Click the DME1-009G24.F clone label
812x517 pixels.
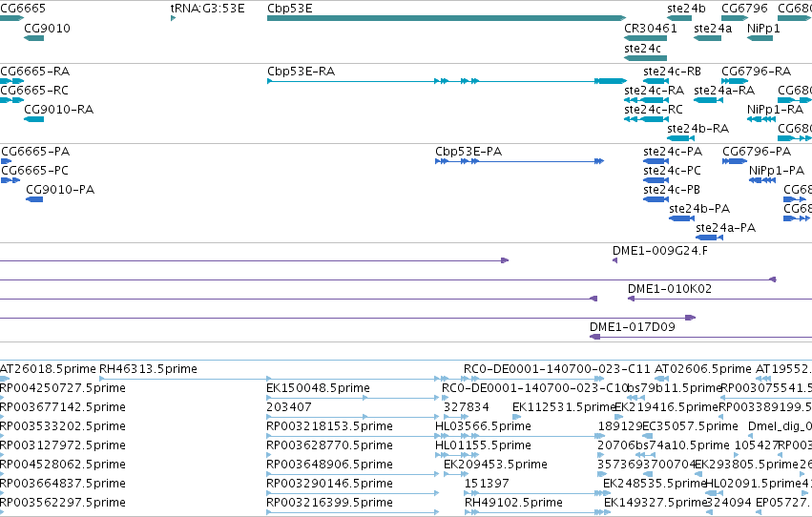pos(659,251)
